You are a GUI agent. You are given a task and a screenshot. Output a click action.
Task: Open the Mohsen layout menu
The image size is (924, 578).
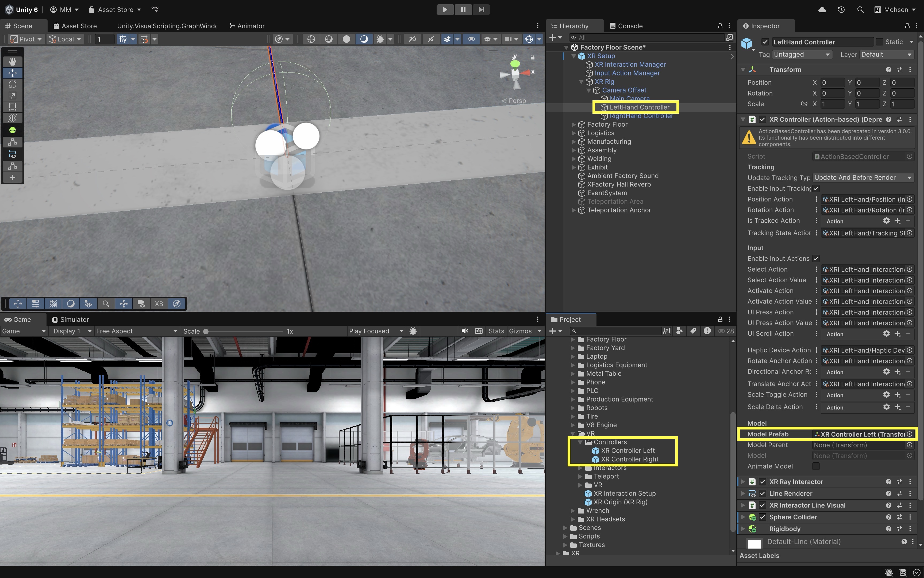[x=895, y=10]
